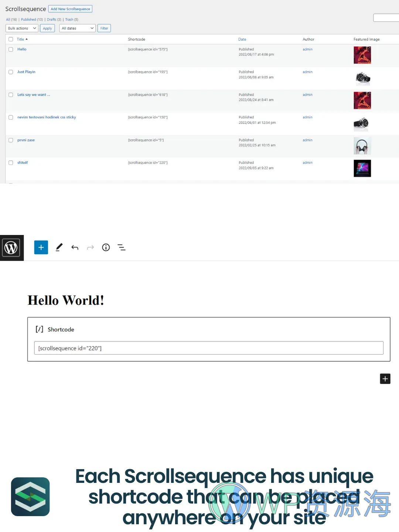This screenshot has width=399, height=532.
Task: Open the block inserter plus button
Action: [41, 248]
